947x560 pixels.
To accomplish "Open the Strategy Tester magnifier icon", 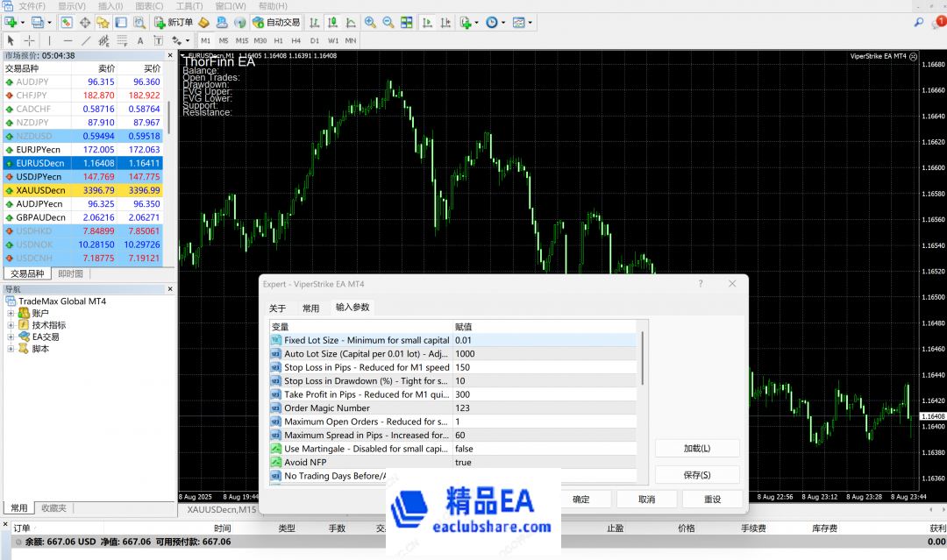I will (139, 22).
